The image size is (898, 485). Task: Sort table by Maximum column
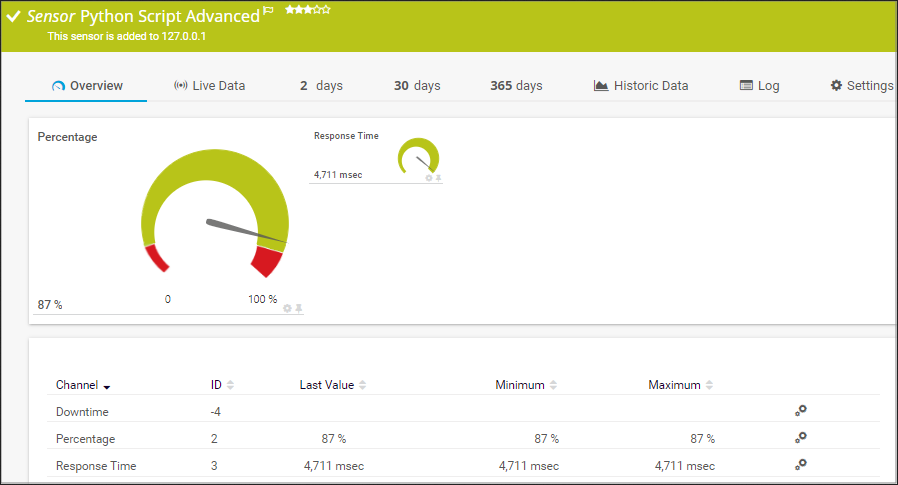point(709,385)
